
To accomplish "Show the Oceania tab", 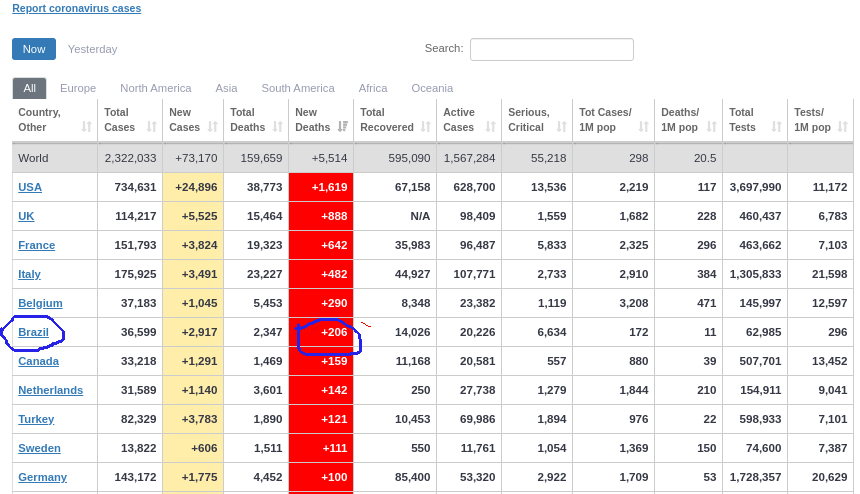I will (432, 88).
